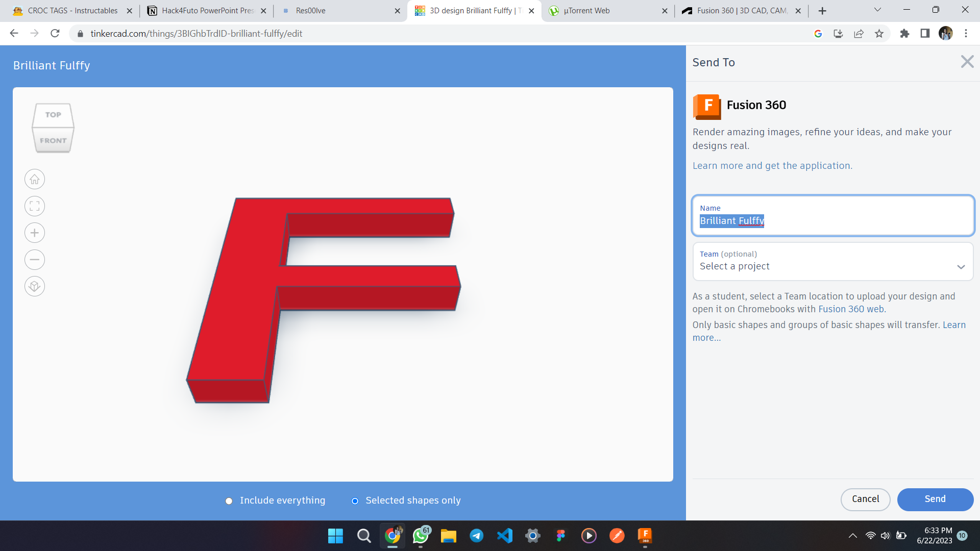This screenshot has height=551, width=980.
Task: Expand the browser tab list chevron
Action: (877, 10)
